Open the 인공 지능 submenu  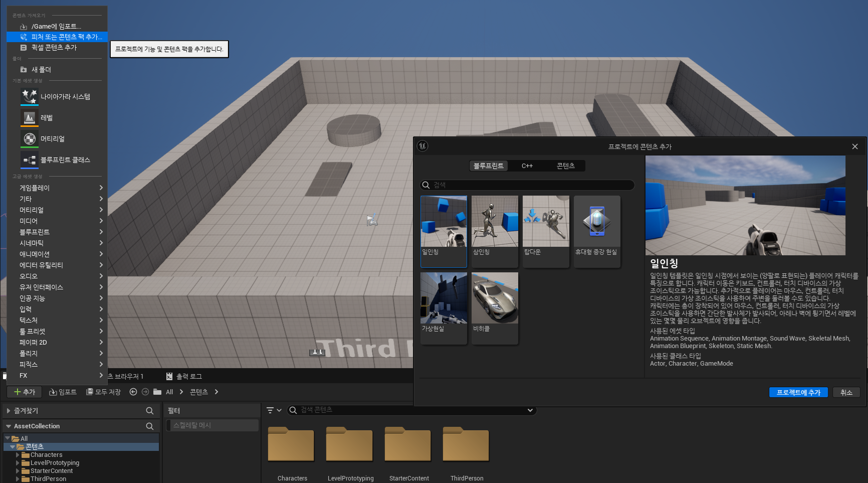tap(57, 298)
